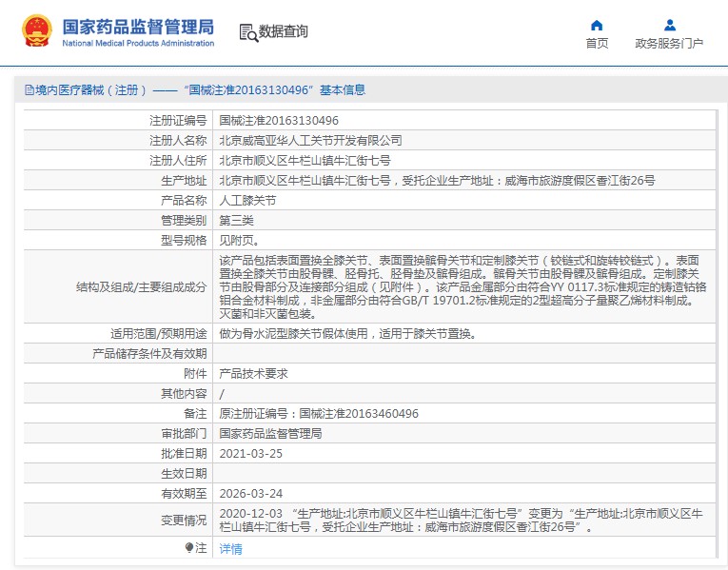This screenshot has height=570, width=728.
Task: Click the 变更情况 row label
Action: [x=184, y=521]
